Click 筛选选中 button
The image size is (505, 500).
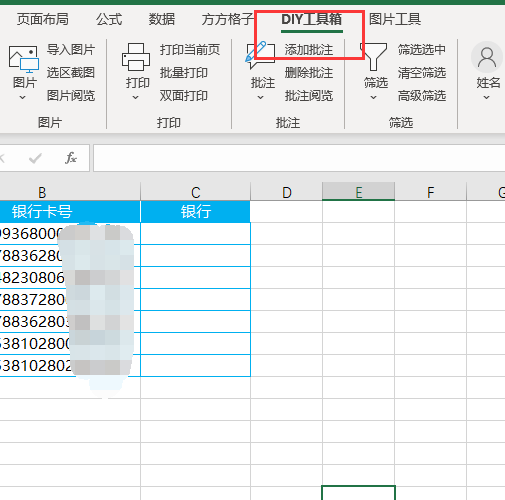422,50
